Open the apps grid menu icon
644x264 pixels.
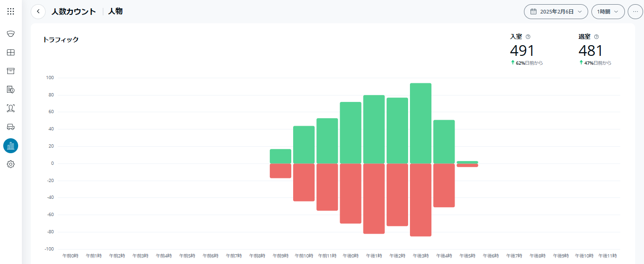(x=11, y=11)
